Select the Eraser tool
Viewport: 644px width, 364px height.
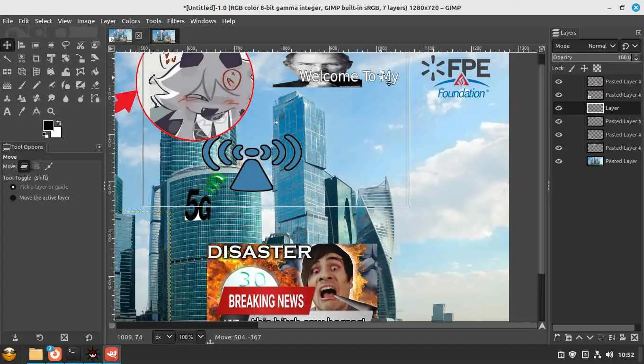(x=95, y=85)
